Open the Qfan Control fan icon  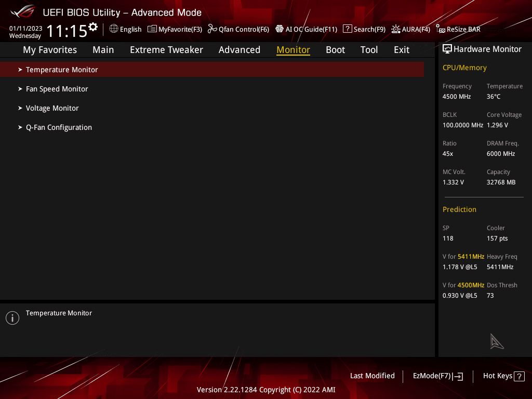[x=212, y=29]
